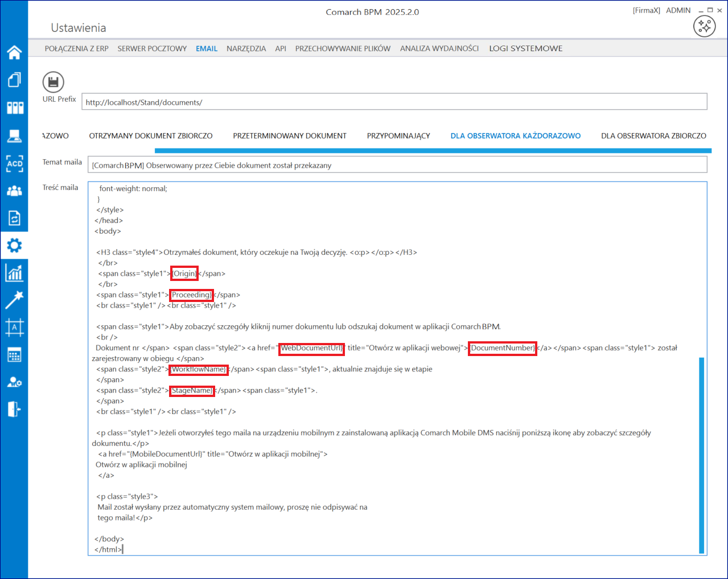Image resolution: width=728 pixels, height=579 pixels.
Task: Open the PRZYPOMINAJĄCY template tab
Action: 398,136
